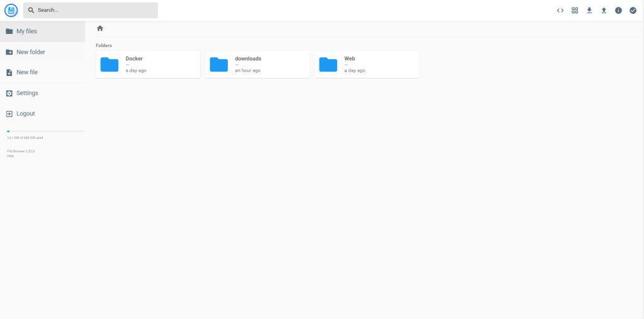Show file info with the info icon
Screen dimensions: 644x319
[618, 11]
